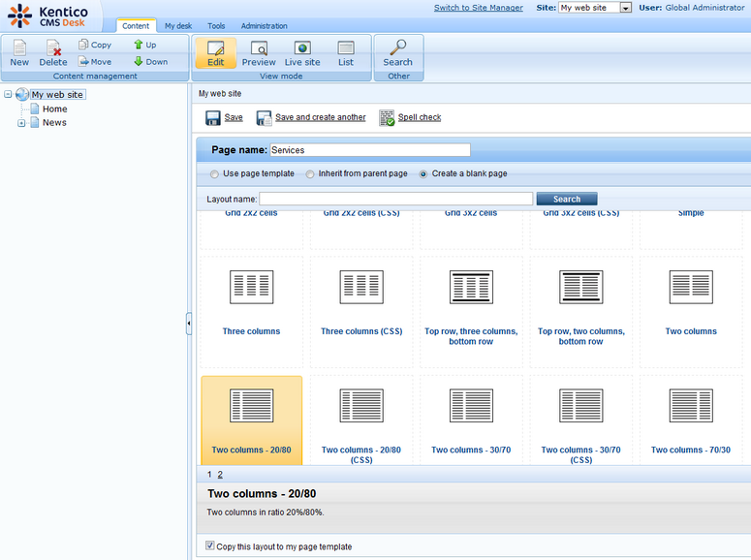The height and width of the screenshot is (560, 751).
Task: Click the Layout name input field
Action: click(x=395, y=199)
